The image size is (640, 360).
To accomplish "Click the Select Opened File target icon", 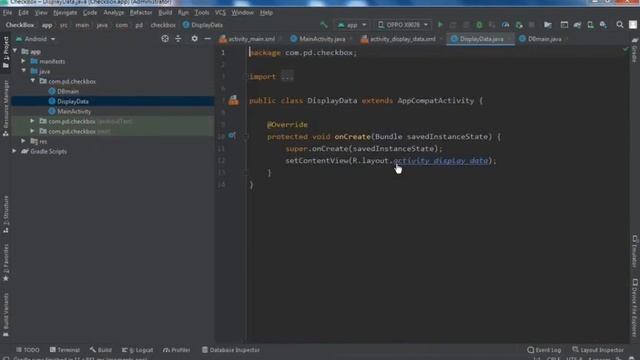I will pyautogui.click(x=165, y=39).
